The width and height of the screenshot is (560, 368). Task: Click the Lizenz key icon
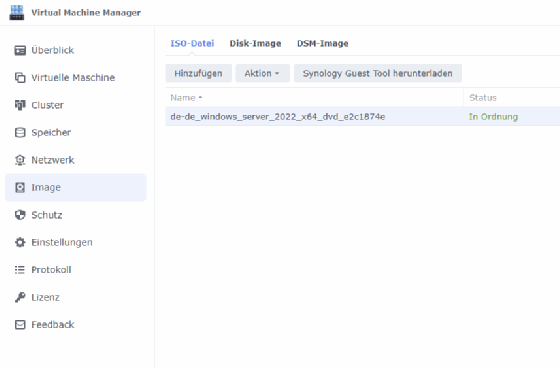(20, 297)
